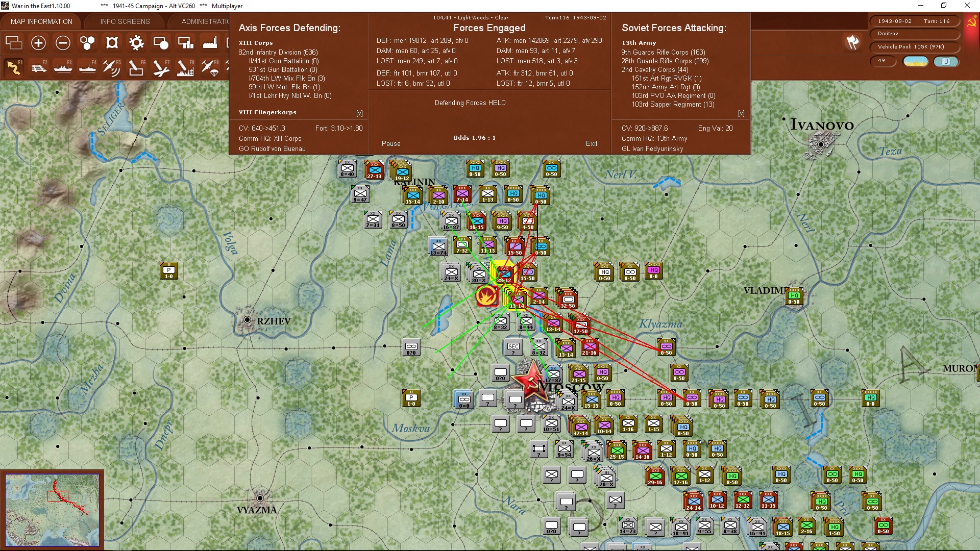Choose the F9 air drop mission icon
Image resolution: width=980 pixels, height=551 pixels.
click(x=210, y=67)
